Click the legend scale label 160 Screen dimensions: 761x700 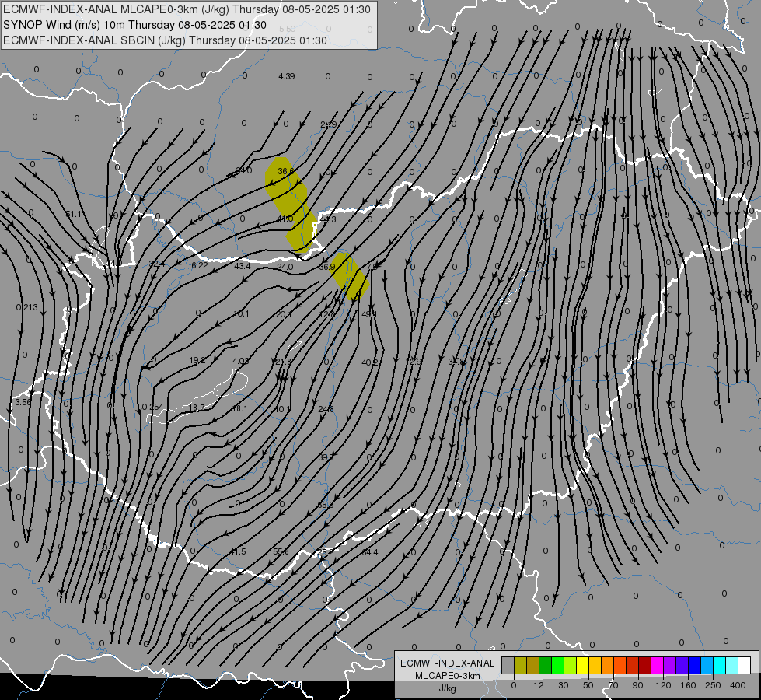pos(688,685)
